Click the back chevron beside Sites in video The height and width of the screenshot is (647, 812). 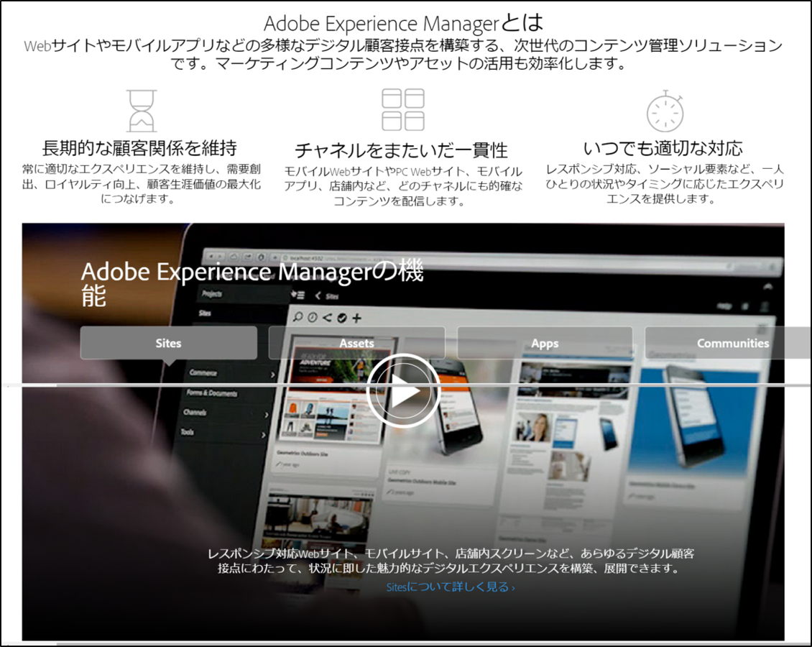click(318, 295)
